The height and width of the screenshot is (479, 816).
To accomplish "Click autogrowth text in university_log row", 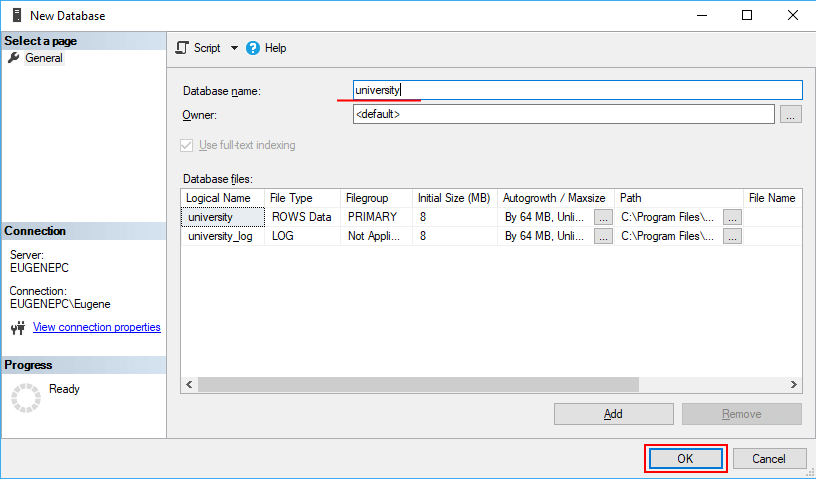I will [544, 236].
